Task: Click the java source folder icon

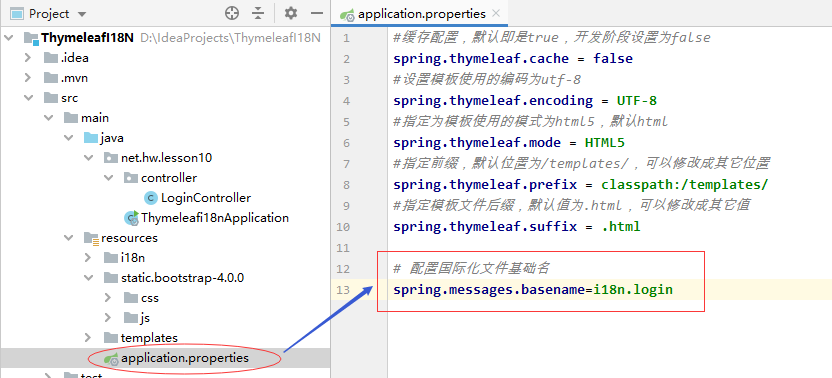Action: [91, 138]
